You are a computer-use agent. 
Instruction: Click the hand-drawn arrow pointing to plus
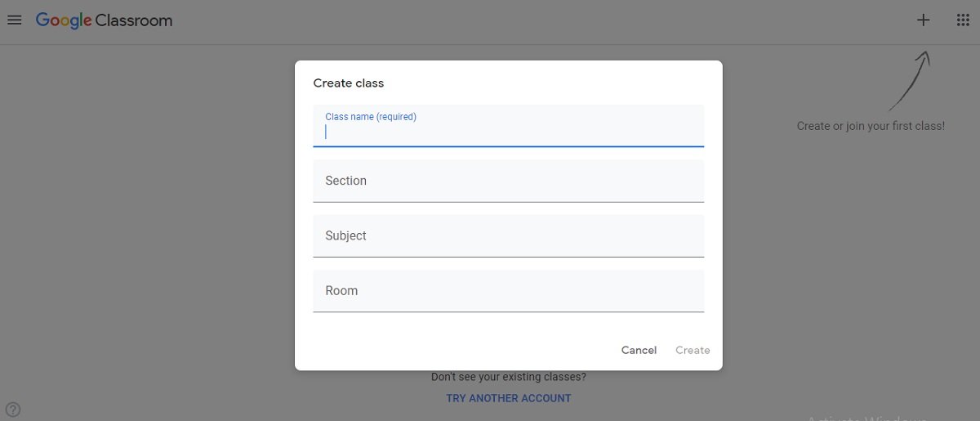point(909,82)
